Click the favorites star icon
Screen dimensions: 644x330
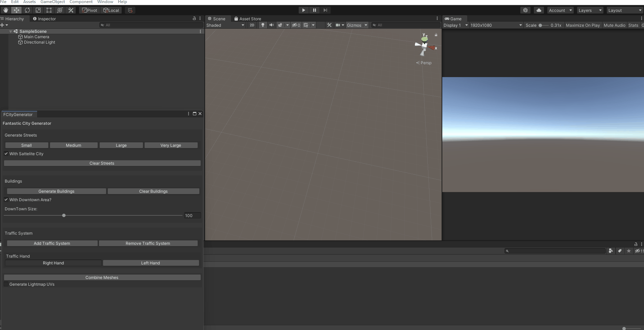629,251
